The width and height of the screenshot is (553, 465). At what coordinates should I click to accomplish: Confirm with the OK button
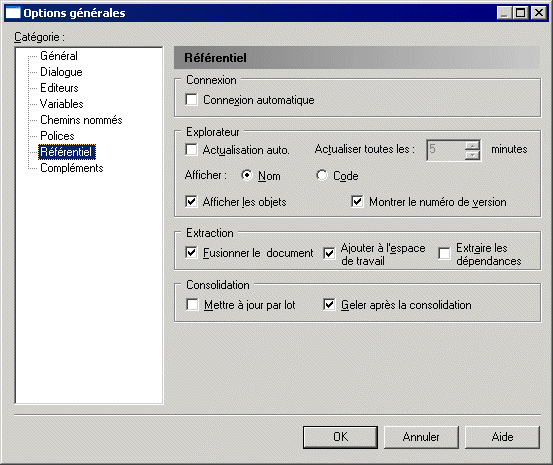point(340,437)
